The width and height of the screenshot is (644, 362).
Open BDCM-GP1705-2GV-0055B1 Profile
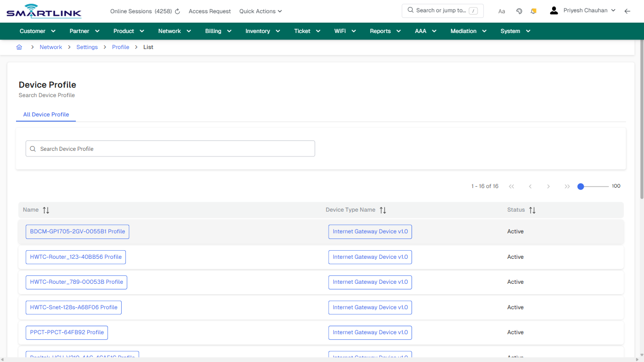coord(77,231)
